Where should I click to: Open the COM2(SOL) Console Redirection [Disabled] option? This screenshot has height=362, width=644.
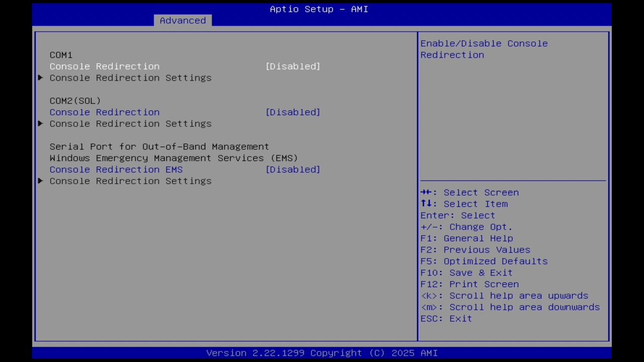click(293, 112)
